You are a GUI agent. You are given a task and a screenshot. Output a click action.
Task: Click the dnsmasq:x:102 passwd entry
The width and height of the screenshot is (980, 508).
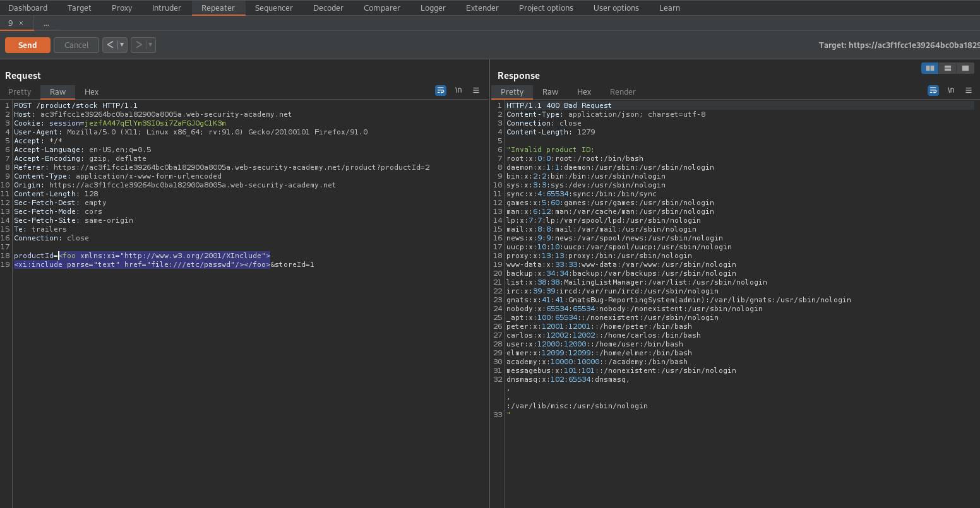coord(568,379)
